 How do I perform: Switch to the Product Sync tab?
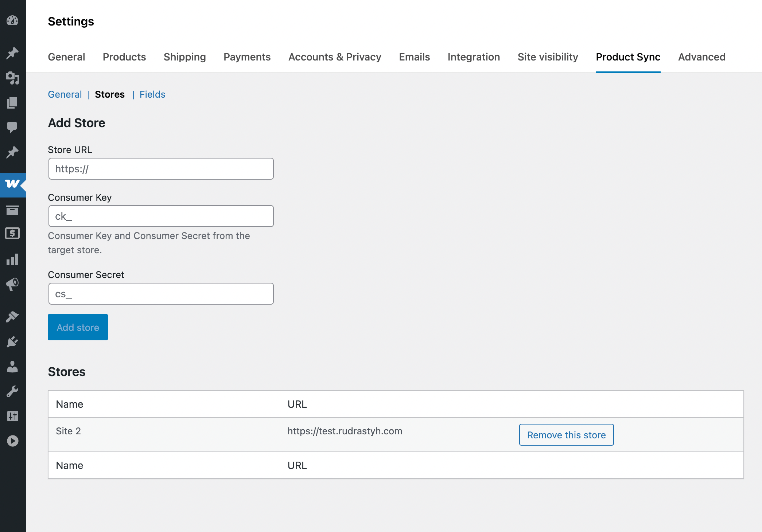point(628,57)
